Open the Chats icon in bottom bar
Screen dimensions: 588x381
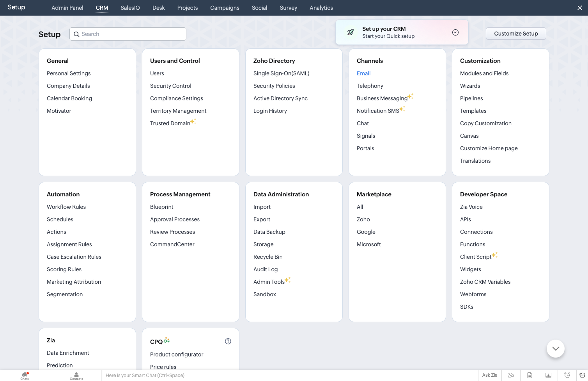pos(25,376)
